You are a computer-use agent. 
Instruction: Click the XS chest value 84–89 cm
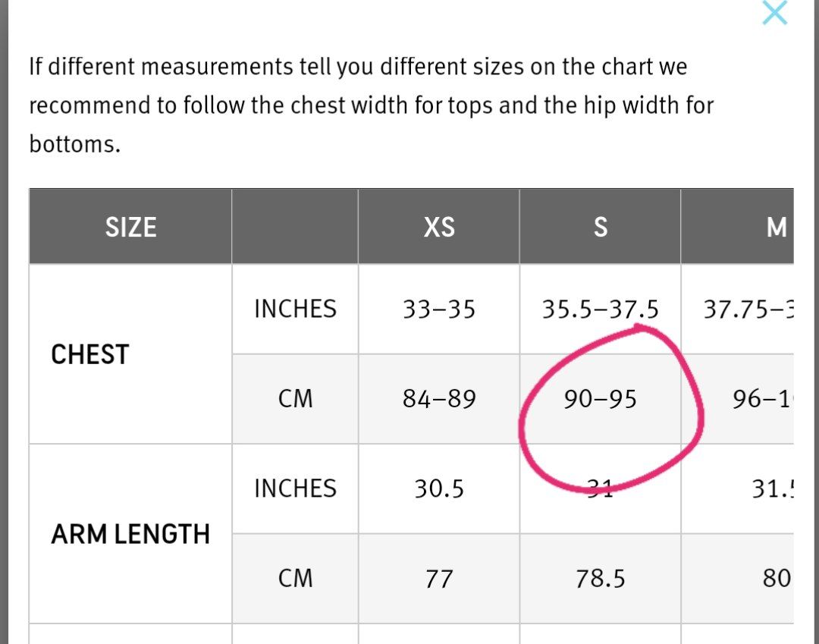tap(439, 399)
